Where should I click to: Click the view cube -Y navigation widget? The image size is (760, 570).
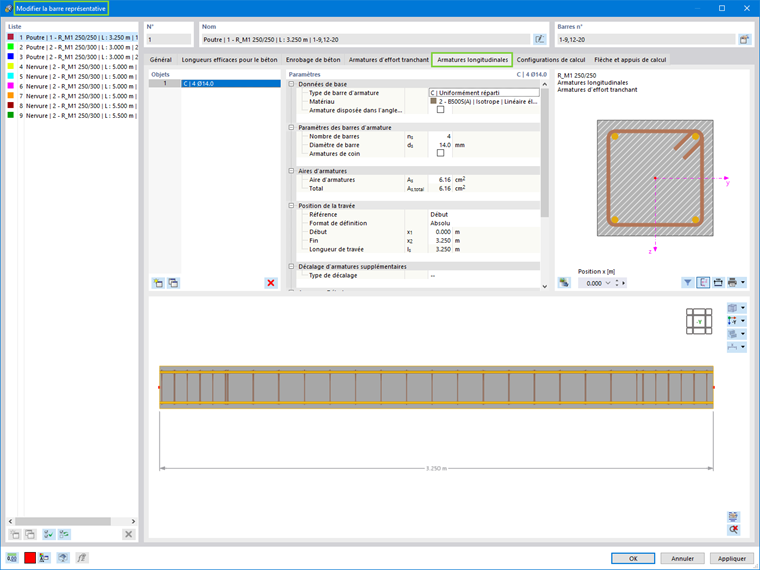(699, 321)
